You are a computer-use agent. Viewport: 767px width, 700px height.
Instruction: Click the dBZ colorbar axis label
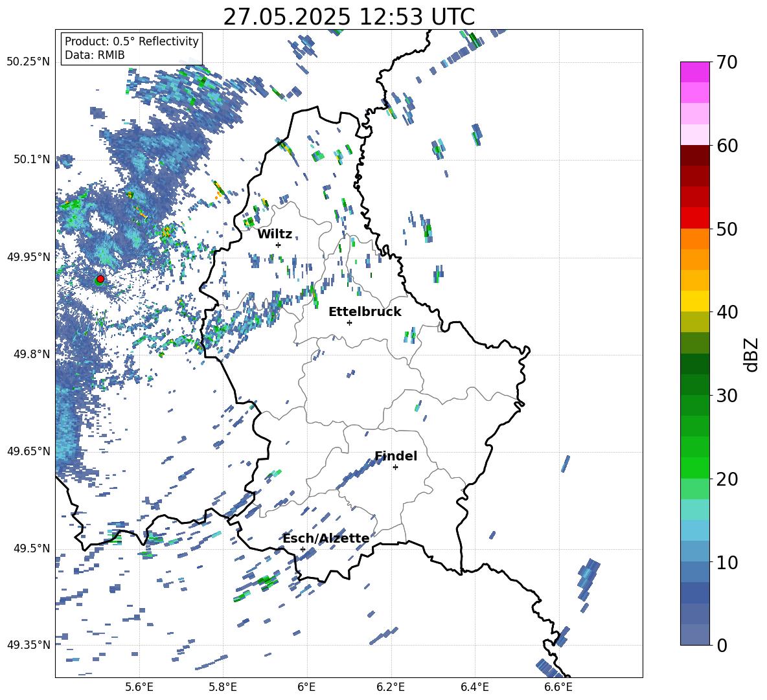tap(752, 354)
